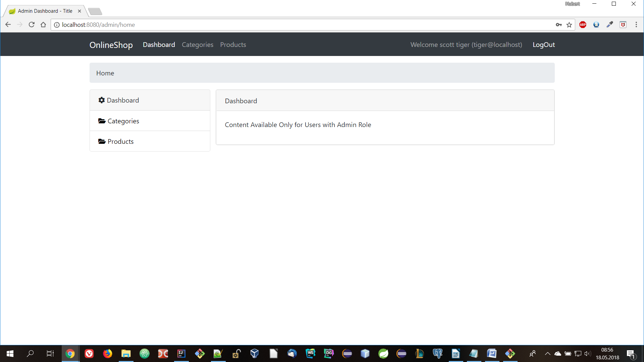The height and width of the screenshot is (362, 644).
Task: Show hidden system tray icons
Action: 547,354
